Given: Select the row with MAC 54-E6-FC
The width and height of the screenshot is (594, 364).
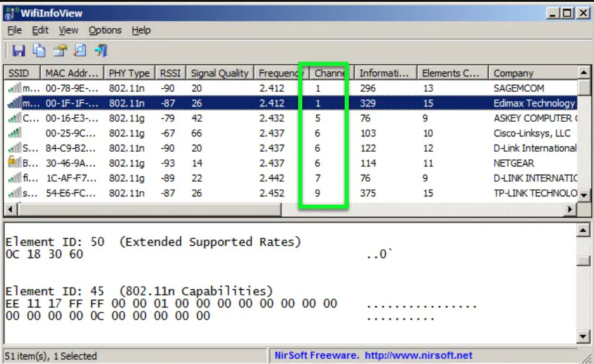Looking at the screenshot, I should [x=291, y=193].
